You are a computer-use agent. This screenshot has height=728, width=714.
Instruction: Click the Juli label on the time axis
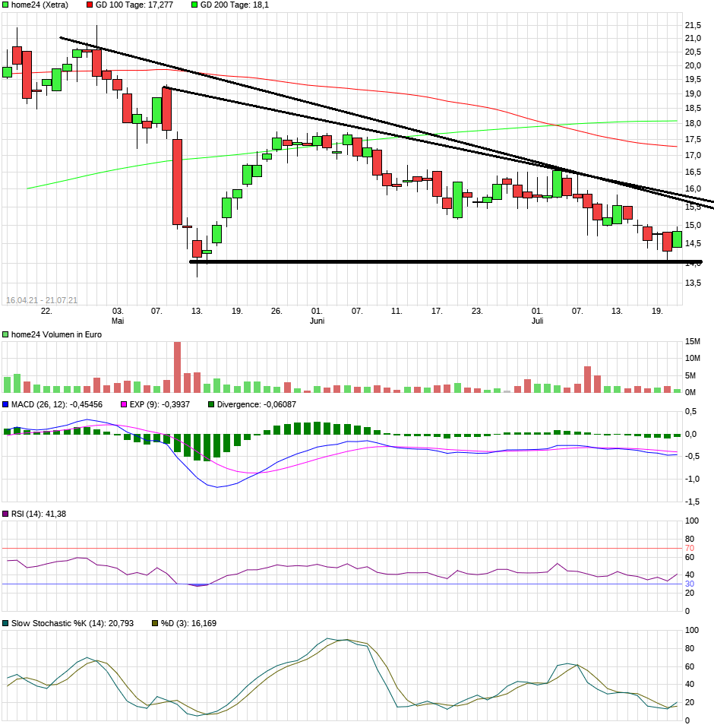[537, 321]
